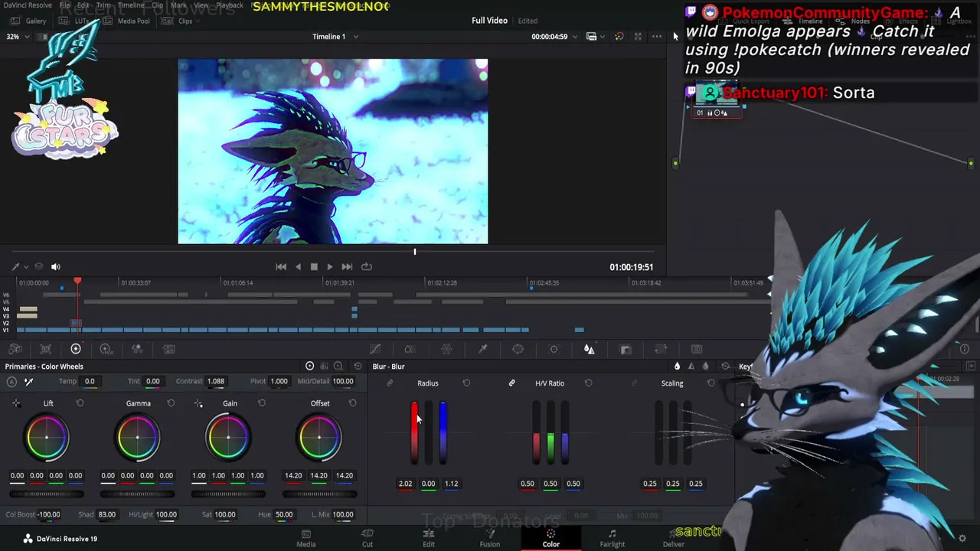Click the viewer scrubber bar playhead
980x551 pixels.
tap(415, 251)
